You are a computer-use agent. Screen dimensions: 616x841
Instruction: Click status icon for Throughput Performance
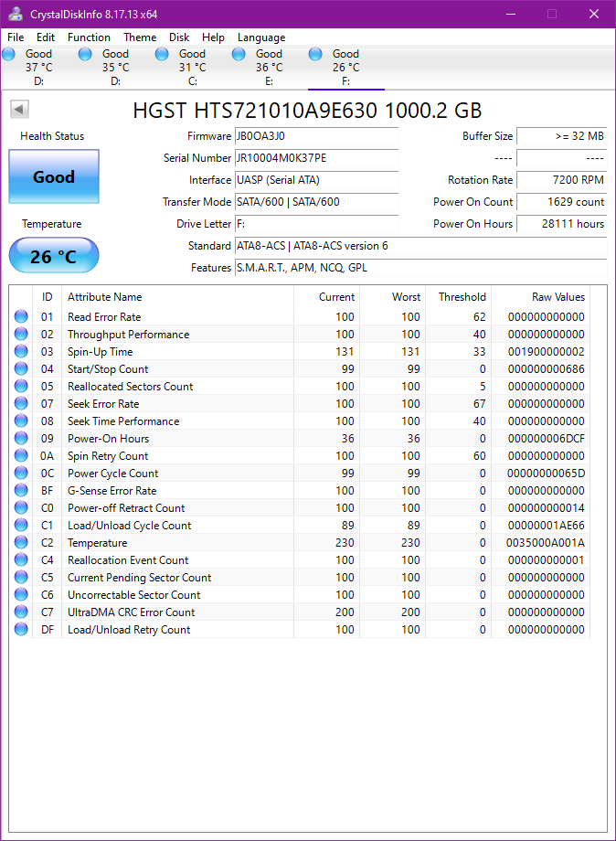21,334
